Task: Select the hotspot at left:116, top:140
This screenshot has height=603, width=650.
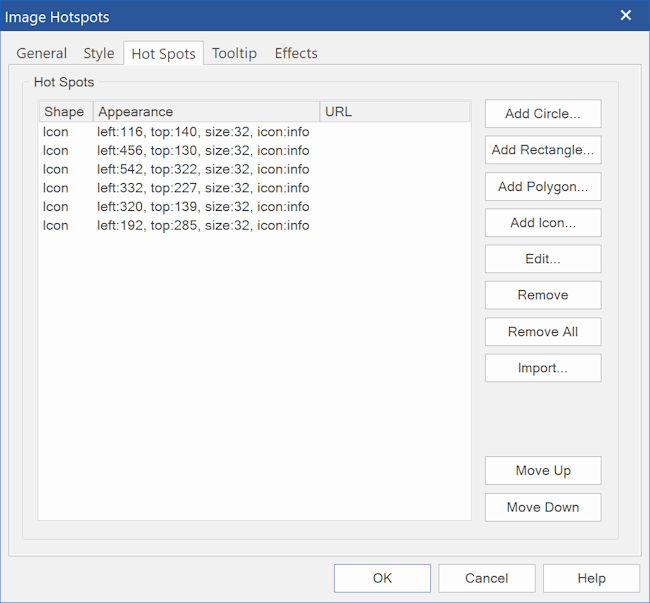Action: coord(202,132)
